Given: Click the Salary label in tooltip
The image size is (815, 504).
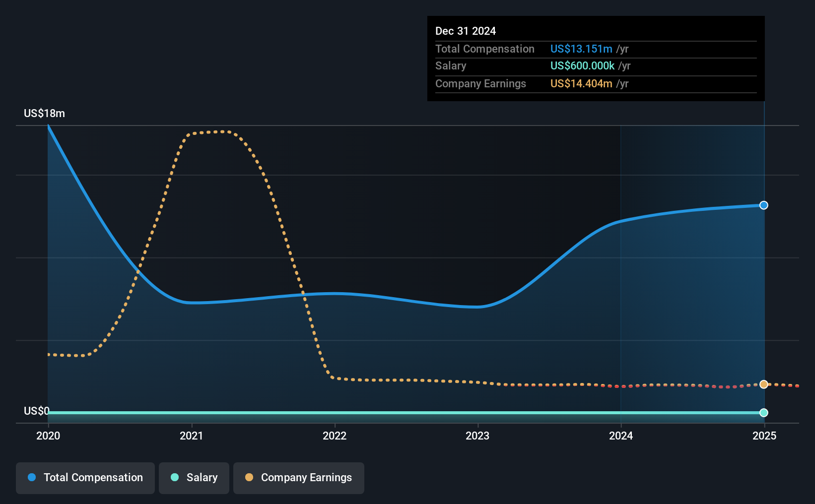Looking at the screenshot, I should 451,65.
